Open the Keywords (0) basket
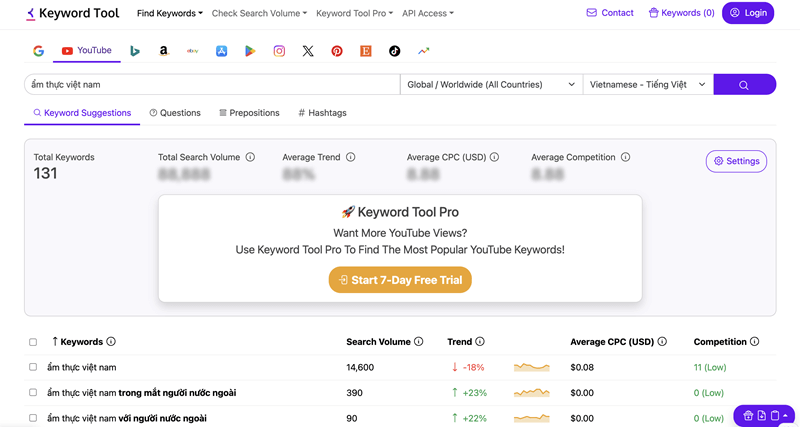 pos(681,13)
